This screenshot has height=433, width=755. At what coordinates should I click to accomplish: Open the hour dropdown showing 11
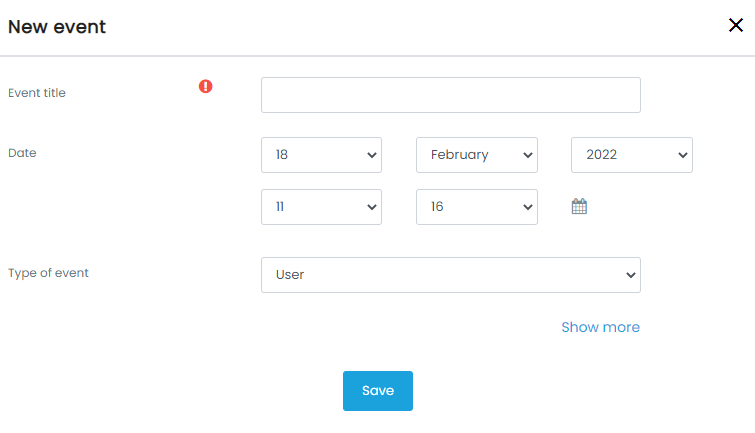[x=321, y=207]
